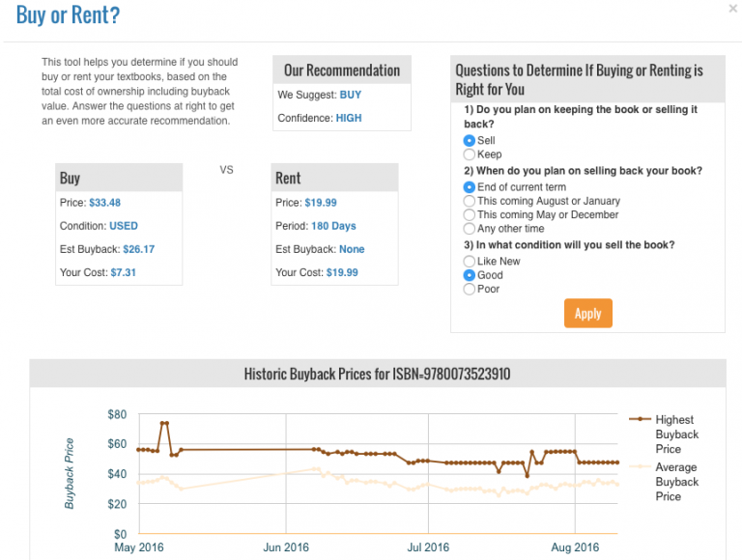Select Any other time option

click(470, 229)
